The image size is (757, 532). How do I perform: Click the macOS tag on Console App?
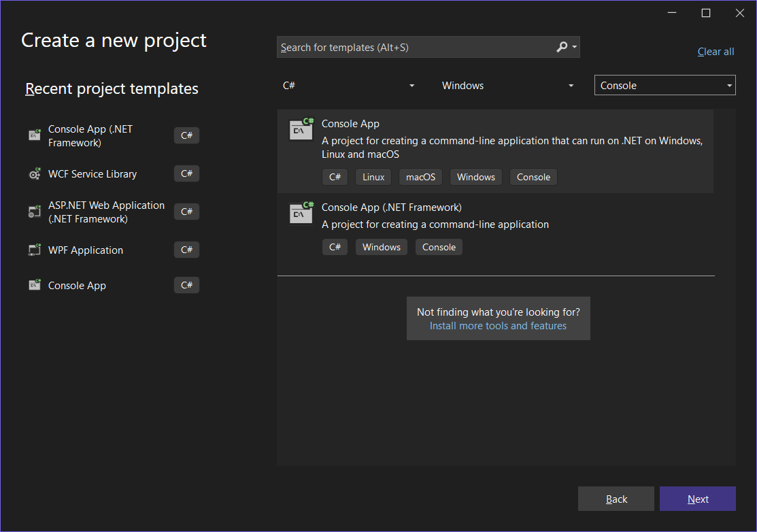pyautogui.click(x=420, y=177)
